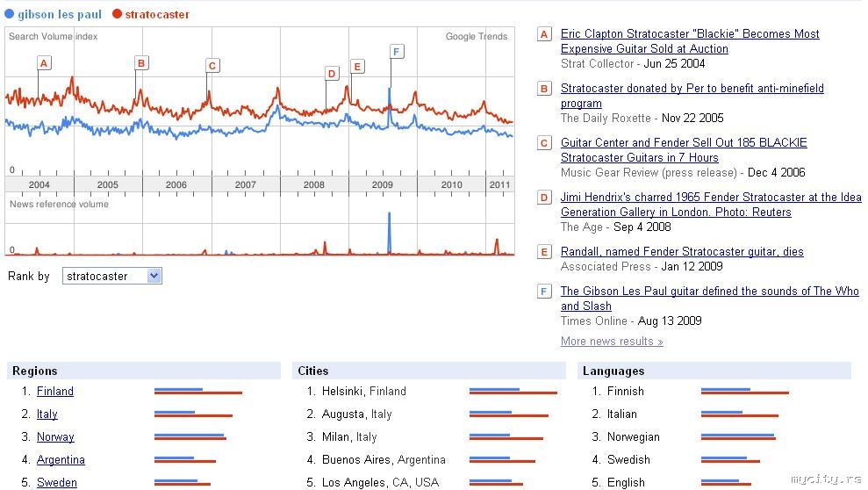Click the Regions section header
This screenshot has width=868, height=490.
[144, 371]
